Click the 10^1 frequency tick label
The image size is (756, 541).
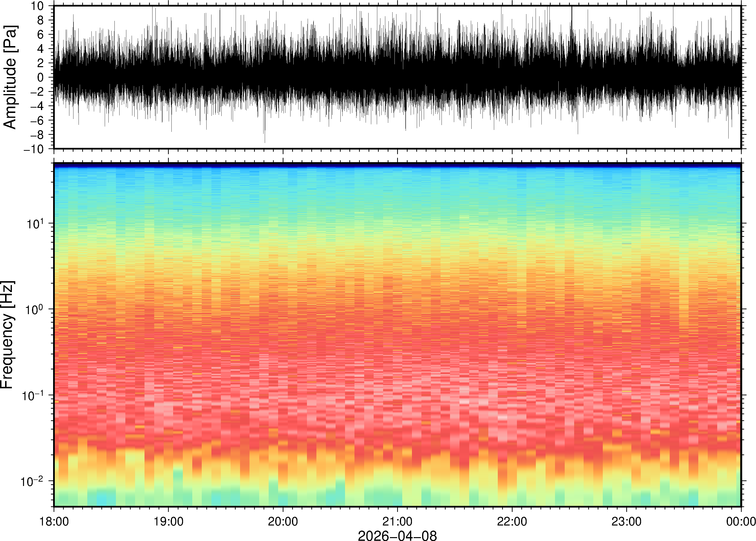35,223
